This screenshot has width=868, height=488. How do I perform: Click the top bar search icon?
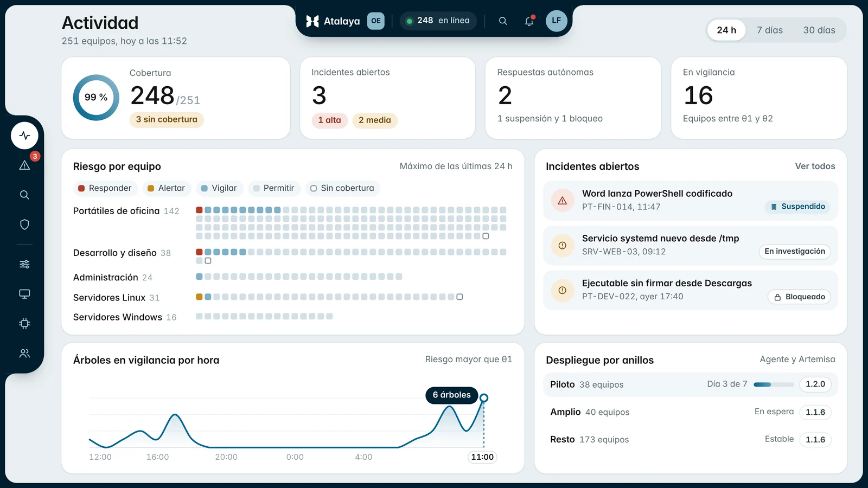[x=503, y=21]
